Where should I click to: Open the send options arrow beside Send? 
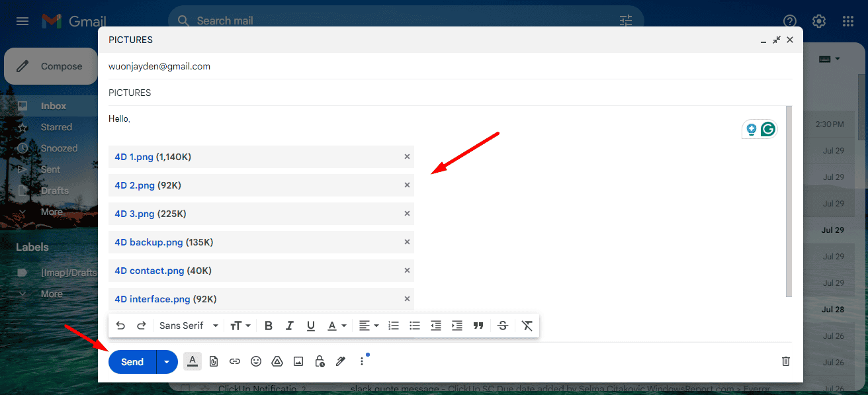167,362
